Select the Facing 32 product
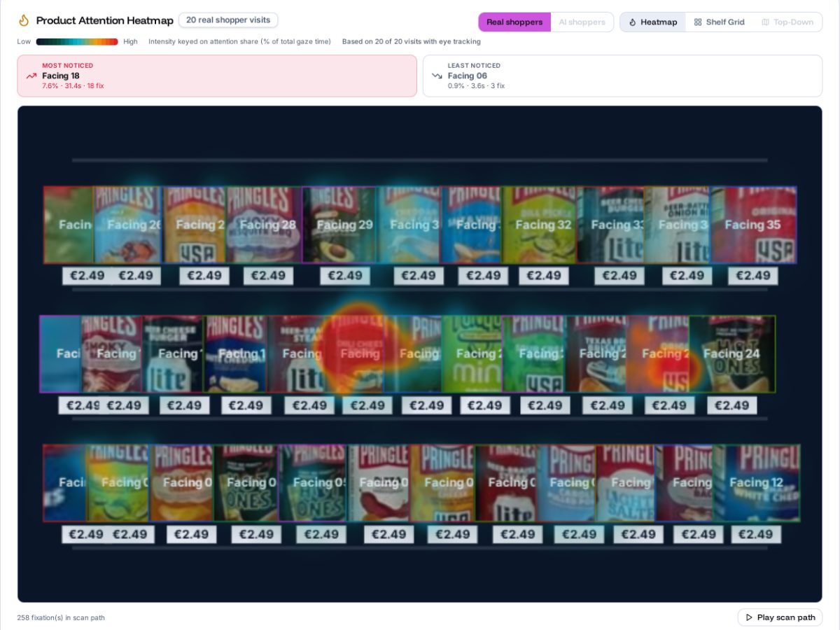Screen dimensions: 840x630 pyautogui.click(x=540, y=225)
